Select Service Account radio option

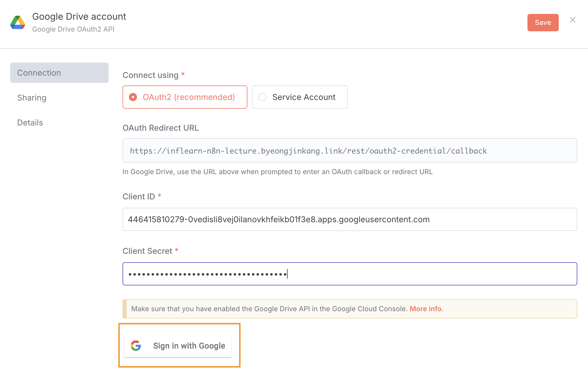[x=300, y=97]
